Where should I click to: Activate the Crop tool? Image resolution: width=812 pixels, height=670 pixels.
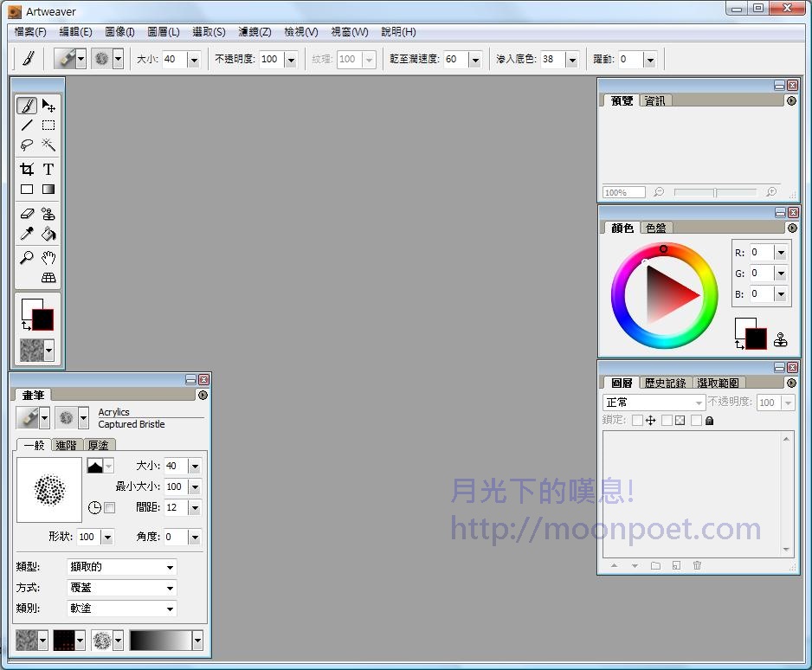(x=27, y=170)
